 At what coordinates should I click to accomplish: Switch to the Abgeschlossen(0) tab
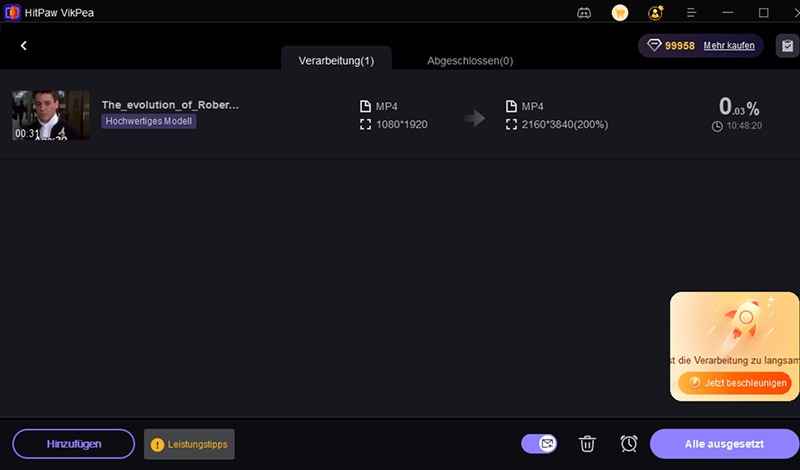coord(470,61)
